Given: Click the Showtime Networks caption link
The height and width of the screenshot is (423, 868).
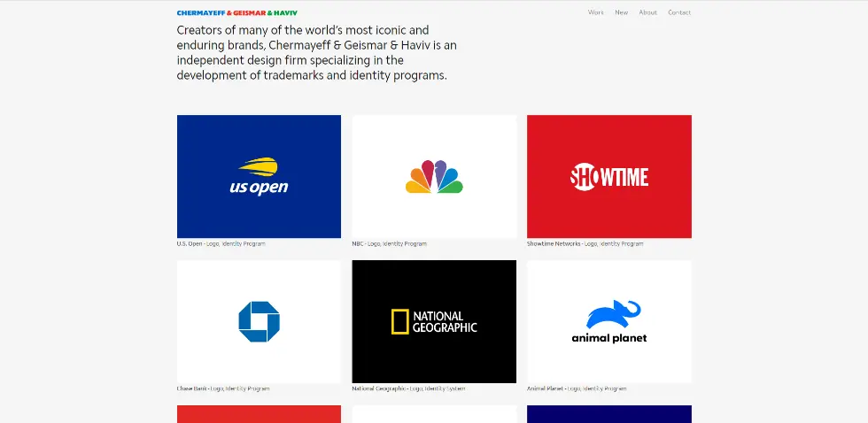Looking at the screenshot, I should pyautogui.click(x=585, y=244).
